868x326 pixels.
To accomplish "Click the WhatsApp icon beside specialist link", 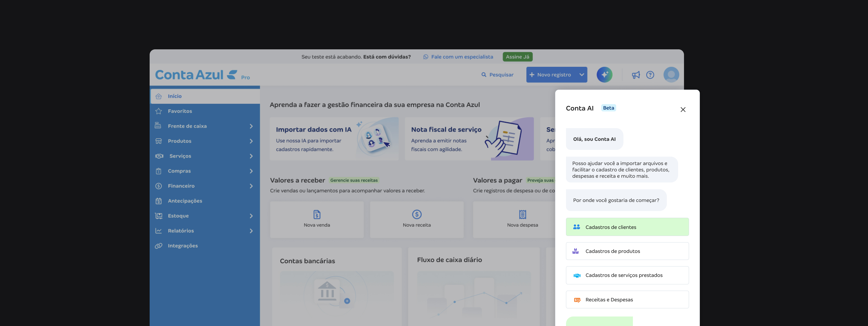I will 426,57.
